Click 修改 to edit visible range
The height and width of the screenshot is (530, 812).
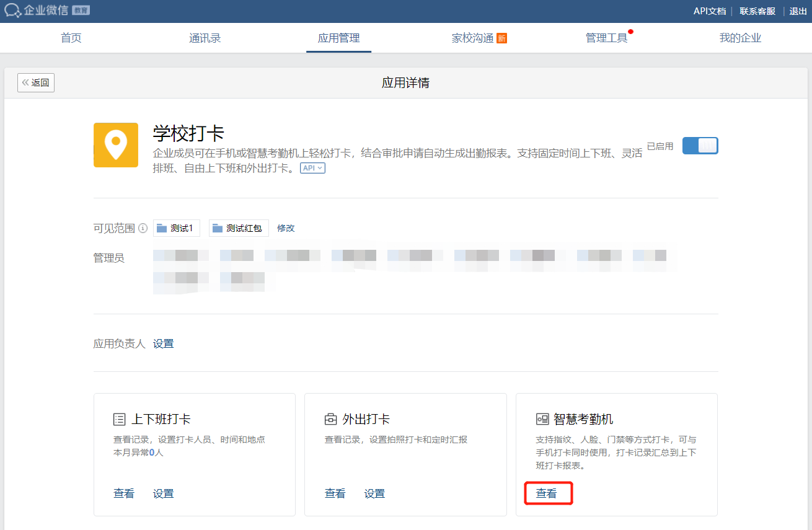tap(286, 228)
